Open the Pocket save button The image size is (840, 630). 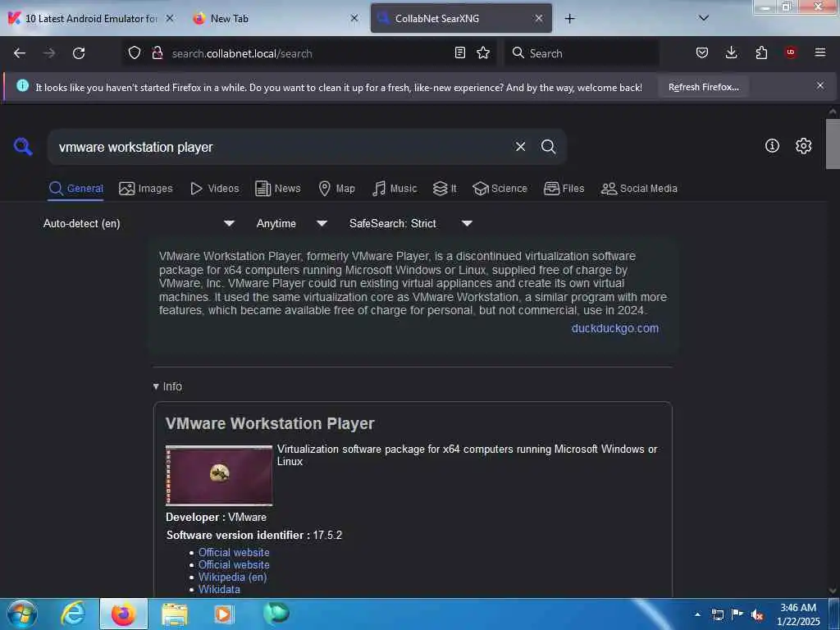coord(702,52)
